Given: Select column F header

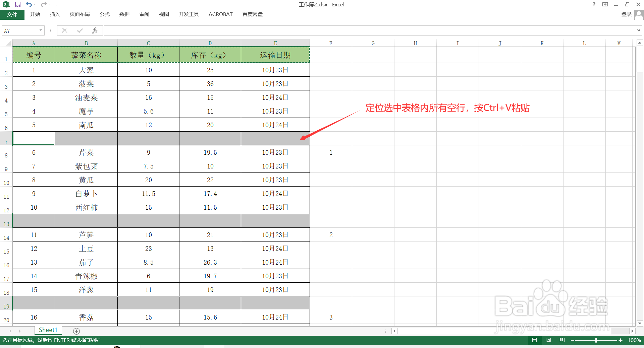Looking at the screenshot, I should pyautogui.click(x=331, y=43).
